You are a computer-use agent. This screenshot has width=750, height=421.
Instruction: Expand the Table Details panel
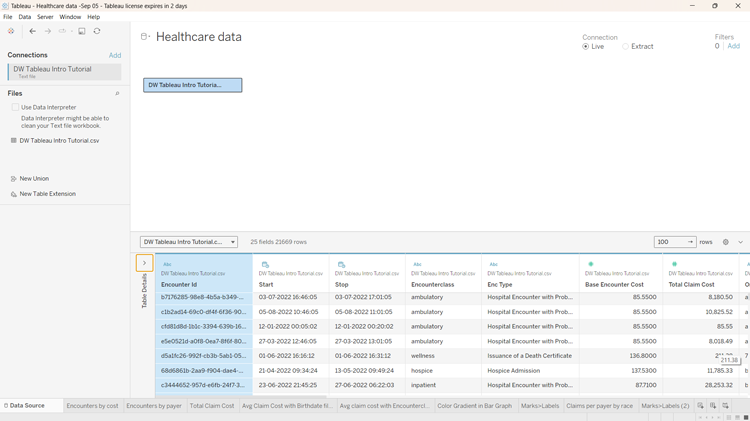click(x=144, y=263)
